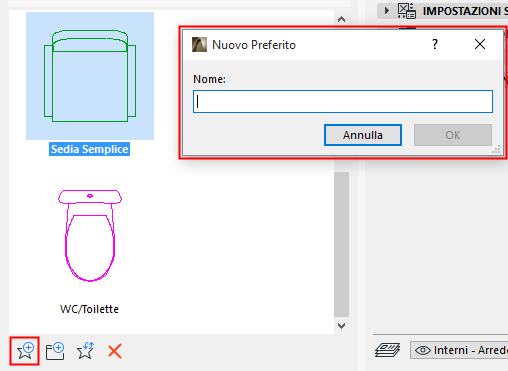Focus the Nome text field
The width and height of the screenshot is (508, 371).
point(343,101)
